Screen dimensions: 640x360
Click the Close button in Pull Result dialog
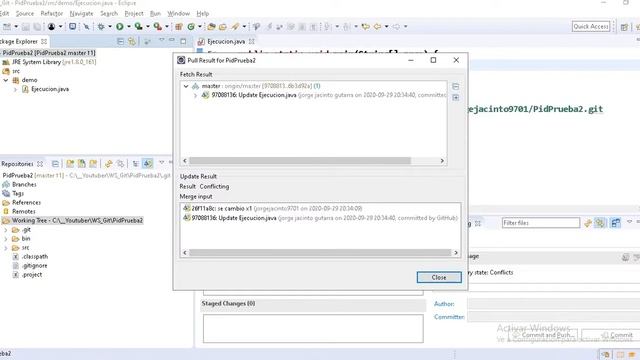pyautogui.click(x=439, y=277)
